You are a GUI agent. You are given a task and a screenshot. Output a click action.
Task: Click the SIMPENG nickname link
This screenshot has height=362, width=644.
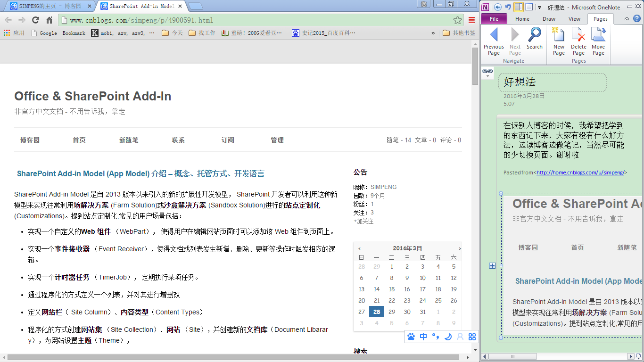pos(384,187)
